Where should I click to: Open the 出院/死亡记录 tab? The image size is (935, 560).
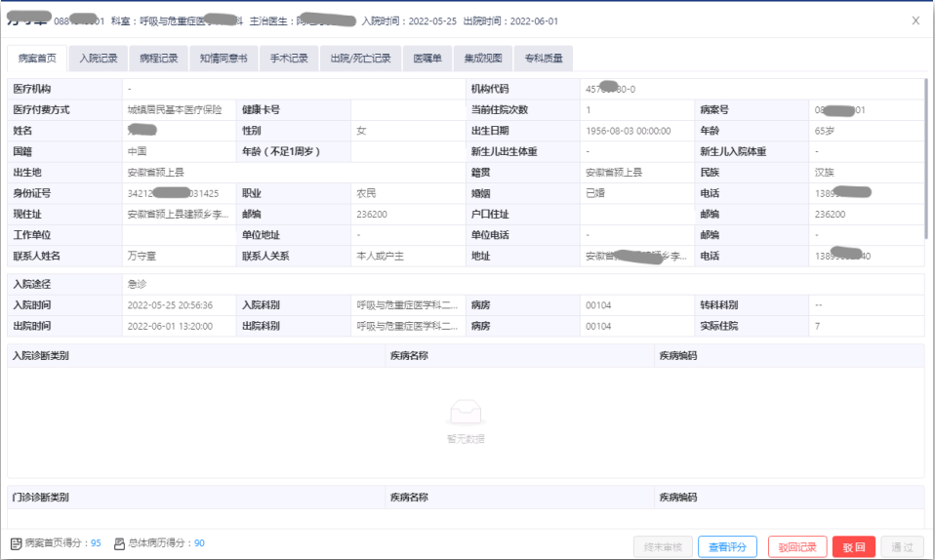(361, 59)
